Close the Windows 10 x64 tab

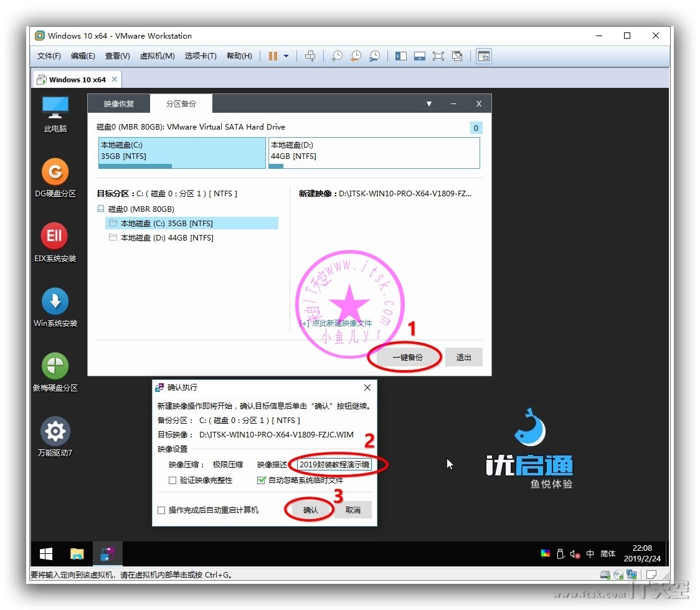click(115, 80)
